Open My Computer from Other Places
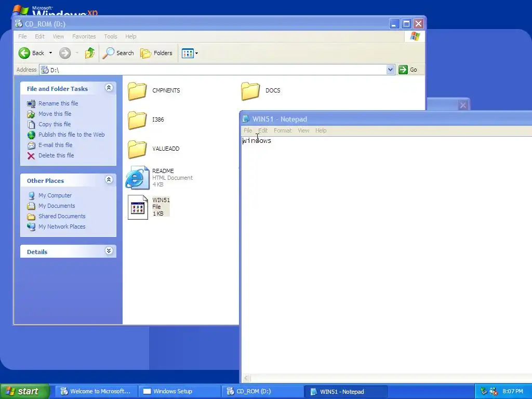532x399 pixels. tap(55, 195)
